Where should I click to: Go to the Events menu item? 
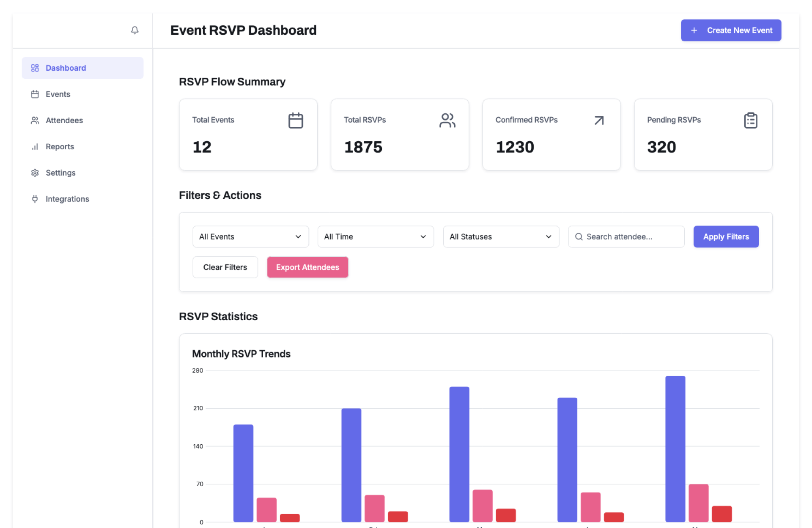(x=58, y=94)
